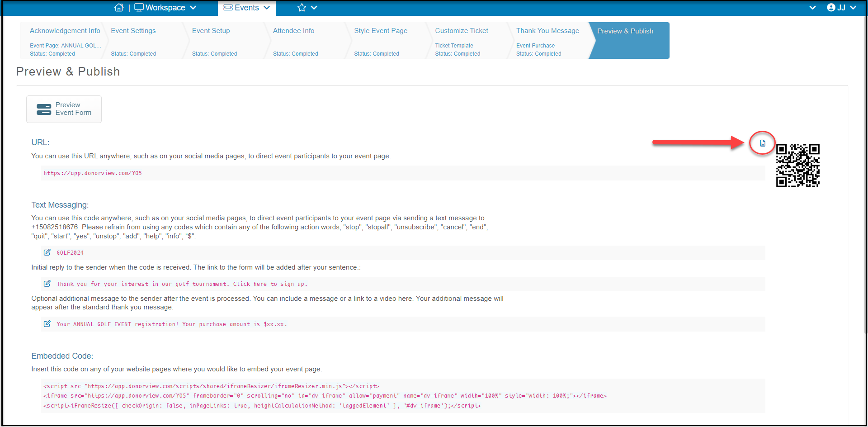868x427 pixels.
Task: Switch to the Event Setup step
Action: click(x=223, y=40)
